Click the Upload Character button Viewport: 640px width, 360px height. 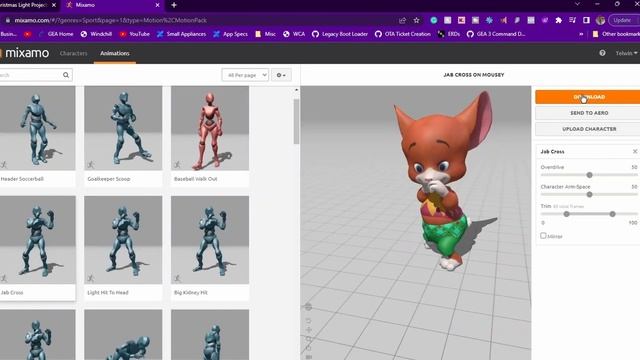(588, 129)
